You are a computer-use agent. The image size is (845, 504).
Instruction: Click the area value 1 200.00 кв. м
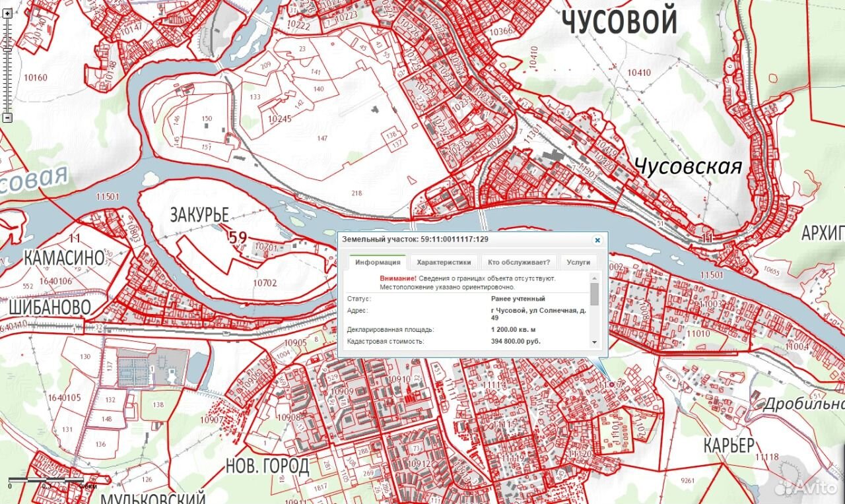point(514,329)
